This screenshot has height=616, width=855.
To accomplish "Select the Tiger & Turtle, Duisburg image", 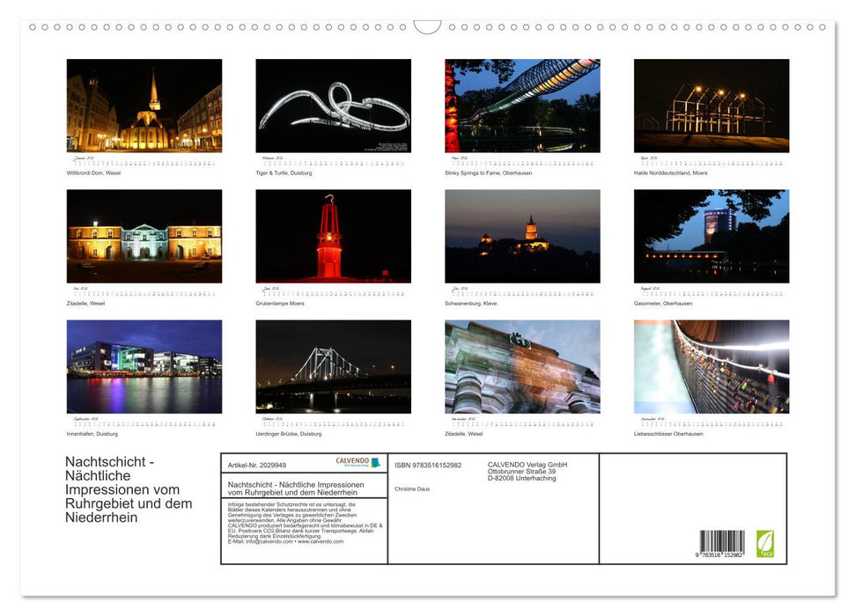I will click(333, 106).
